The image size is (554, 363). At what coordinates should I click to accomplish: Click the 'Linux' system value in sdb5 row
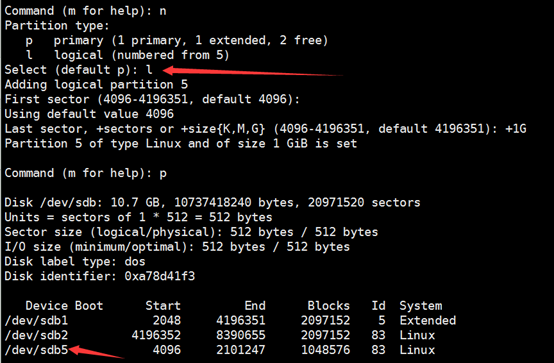pyautogui.click(x=417, y=350)
